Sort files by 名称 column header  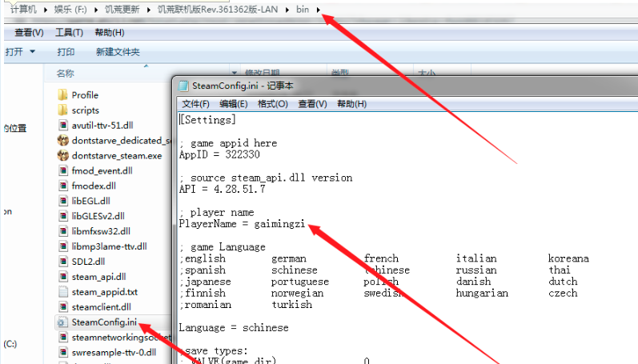click(66, 73)
